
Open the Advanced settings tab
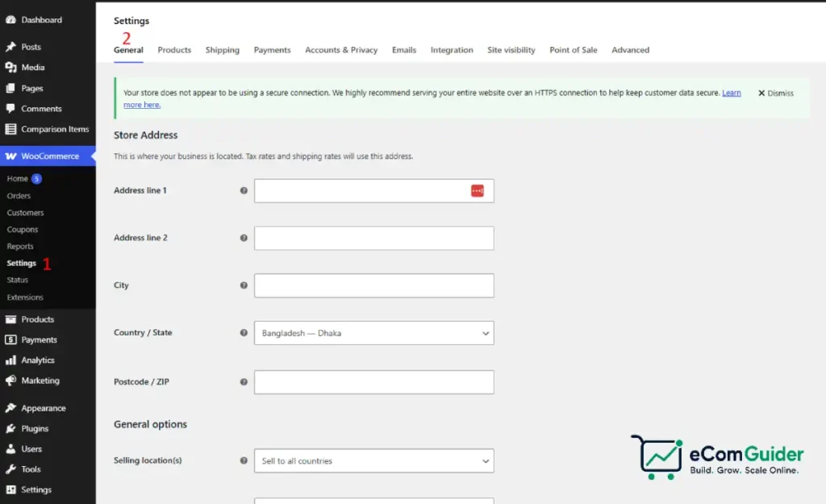point(631,50)
